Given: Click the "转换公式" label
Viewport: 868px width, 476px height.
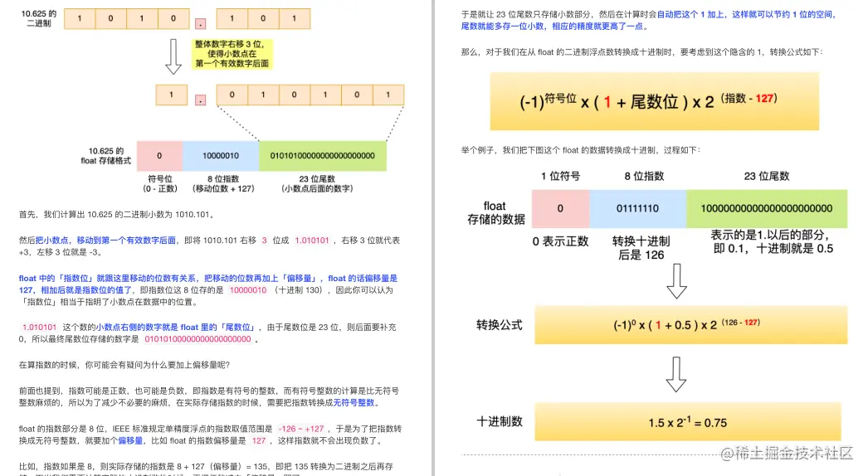Looking at the screenshot, I should 500,325.
